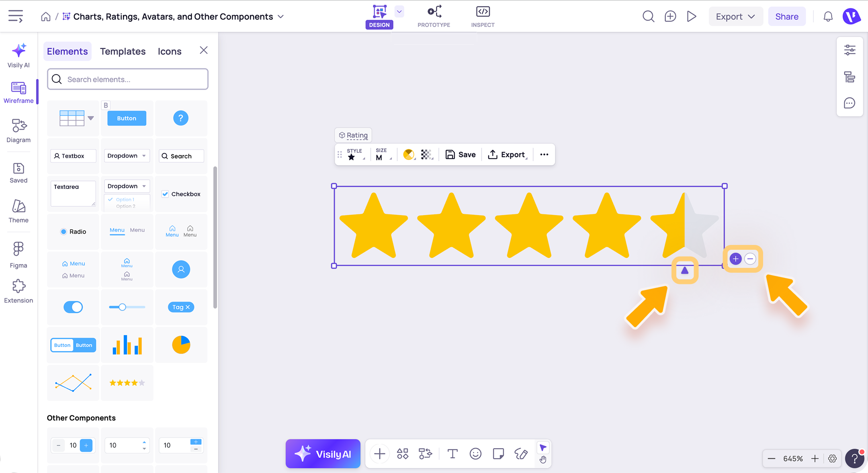Image resolution: width=868 pixels, height=473 pixels.
Task: Open the Design mode dropdown arrow
Action: click(x=399, y=12)
